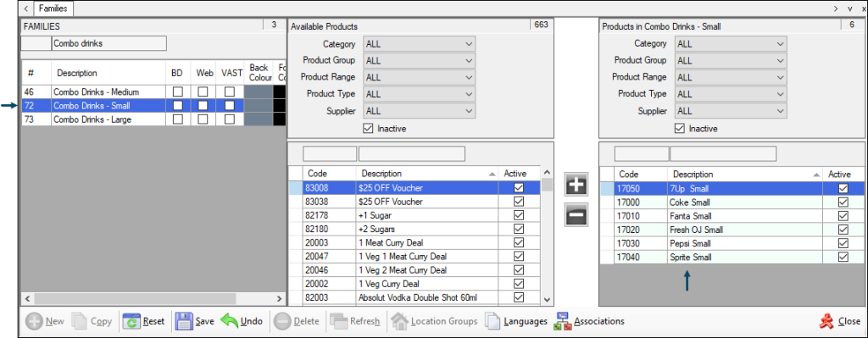Viewport: 868px width, 338px height.
Task: Tick BD checkbox for Combo Drinks - Medium
Action: pos(178,91)
